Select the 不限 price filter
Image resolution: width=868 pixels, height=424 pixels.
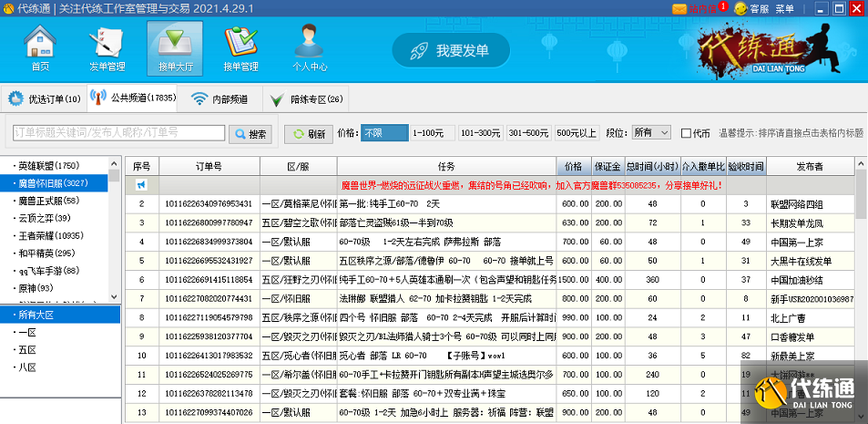[x=383, y=133]
